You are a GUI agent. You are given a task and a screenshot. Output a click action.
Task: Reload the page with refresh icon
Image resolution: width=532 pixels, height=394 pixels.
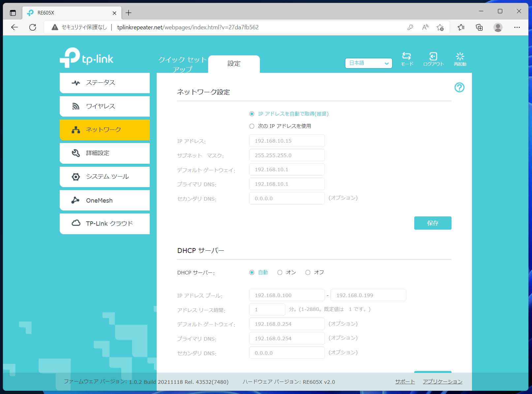[x=33, y=27]
